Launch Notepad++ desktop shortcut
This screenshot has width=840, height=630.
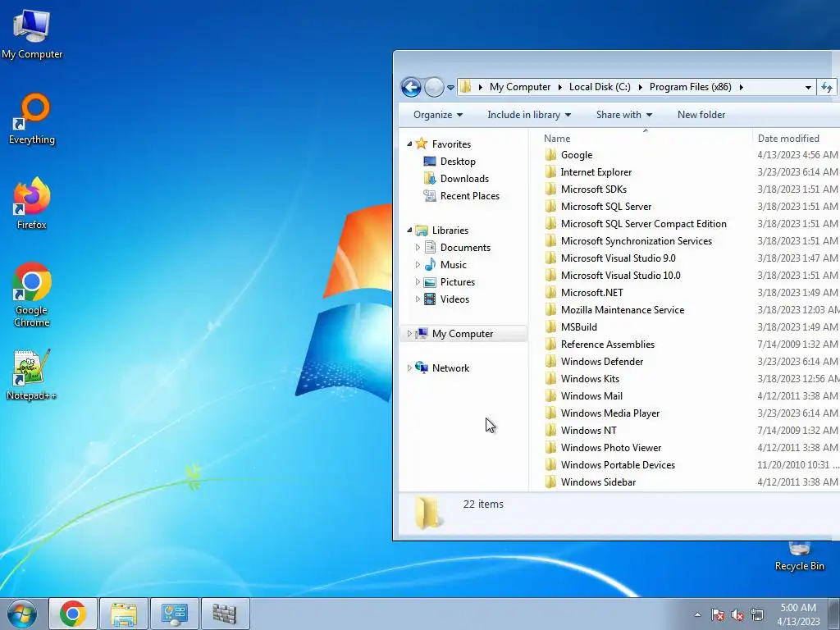32,375
